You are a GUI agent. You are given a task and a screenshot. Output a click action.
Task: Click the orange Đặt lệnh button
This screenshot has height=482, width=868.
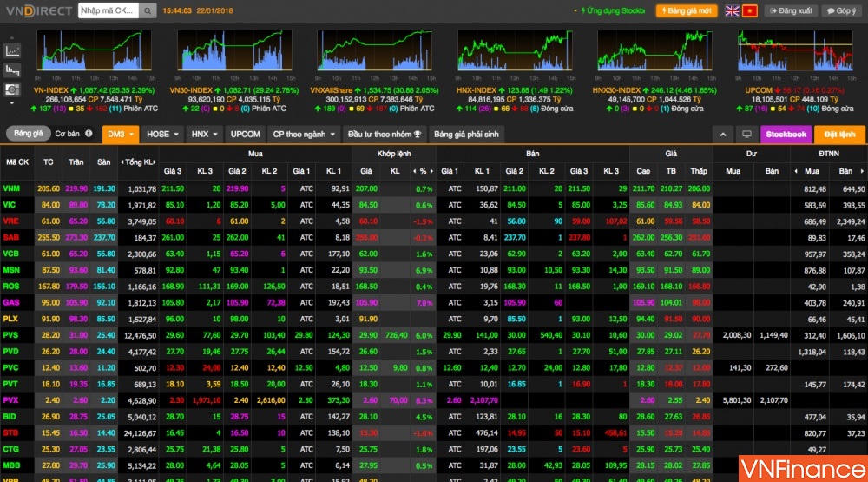[x=839, y=135]
